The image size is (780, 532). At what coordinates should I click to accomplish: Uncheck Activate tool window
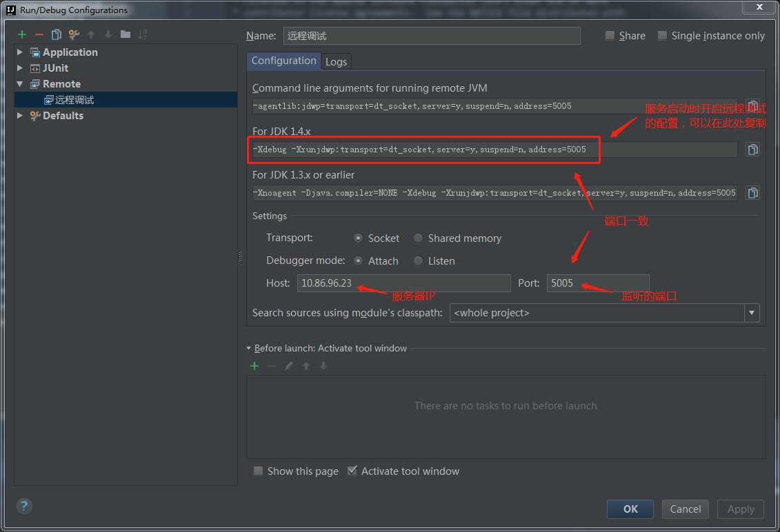click(x=352, y=471)
